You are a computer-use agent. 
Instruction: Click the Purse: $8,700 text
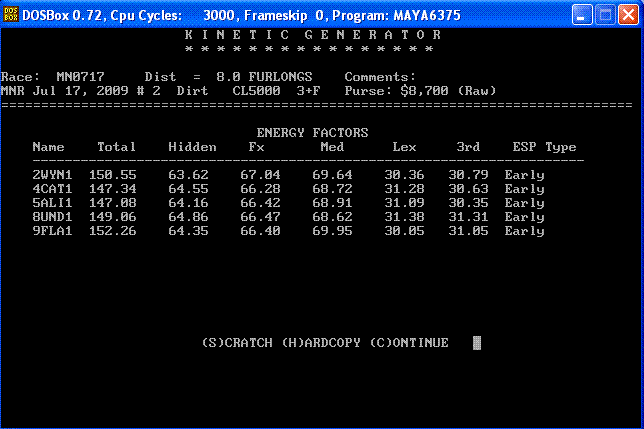[x=396, y=91]
